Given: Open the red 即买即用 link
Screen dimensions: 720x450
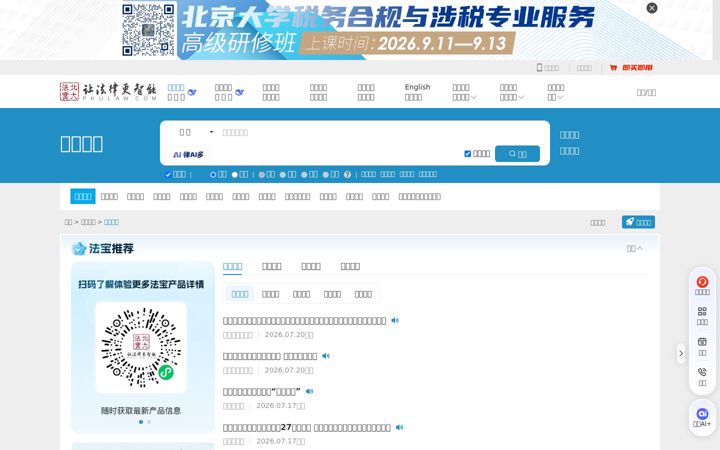Looking at the screenshot, I should tap(637, 68).
